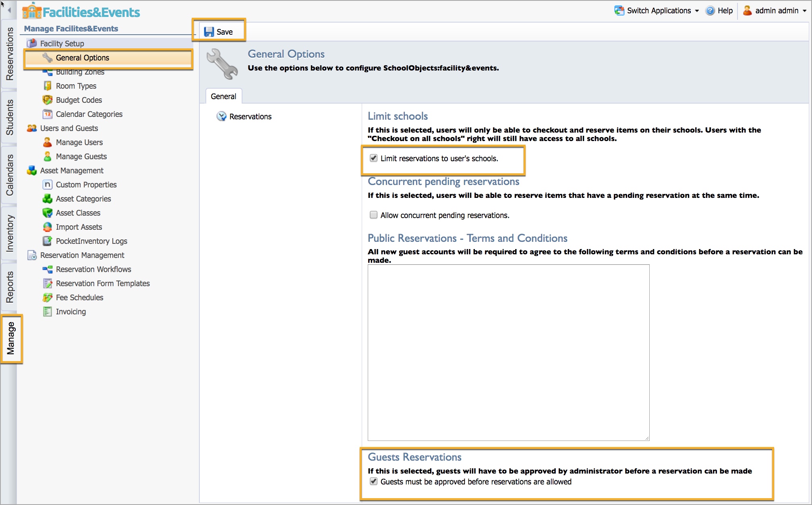This screenshot has height=505, width=812.
Task: Click the Asset Classes icon
Action: point(48,213)
